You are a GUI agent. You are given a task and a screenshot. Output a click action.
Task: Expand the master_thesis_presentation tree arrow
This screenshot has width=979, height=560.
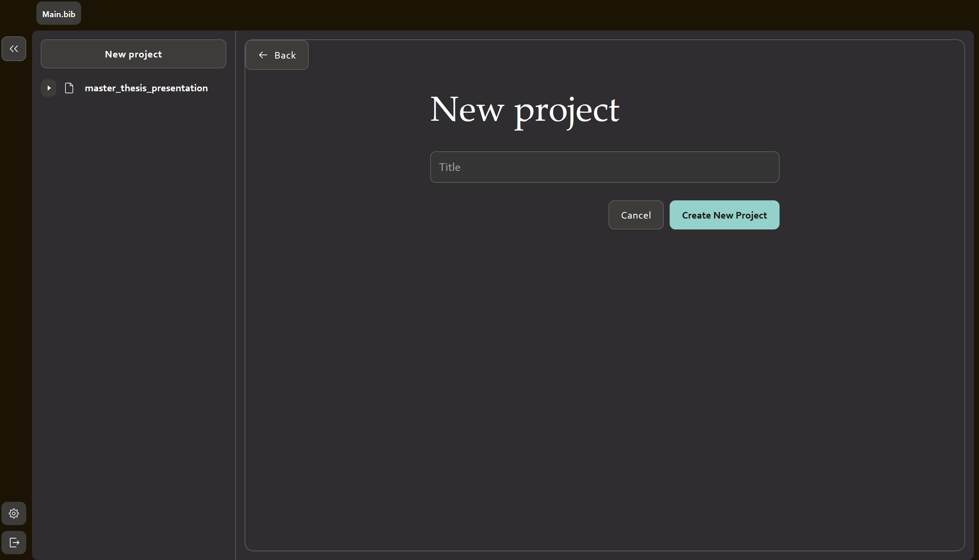click(x=49, y=88)
